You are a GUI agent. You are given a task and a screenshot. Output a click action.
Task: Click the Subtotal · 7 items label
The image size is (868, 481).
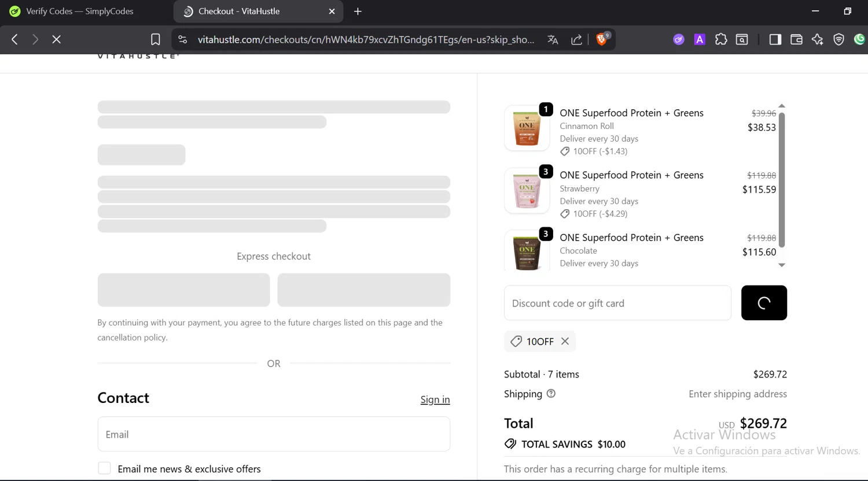[x=542, y=374]
